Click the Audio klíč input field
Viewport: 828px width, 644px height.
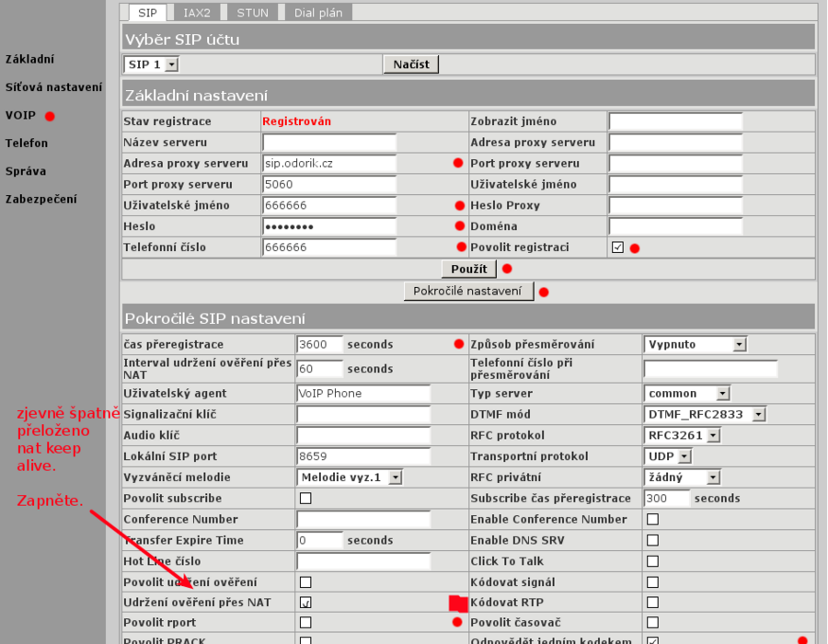point(363,435)
